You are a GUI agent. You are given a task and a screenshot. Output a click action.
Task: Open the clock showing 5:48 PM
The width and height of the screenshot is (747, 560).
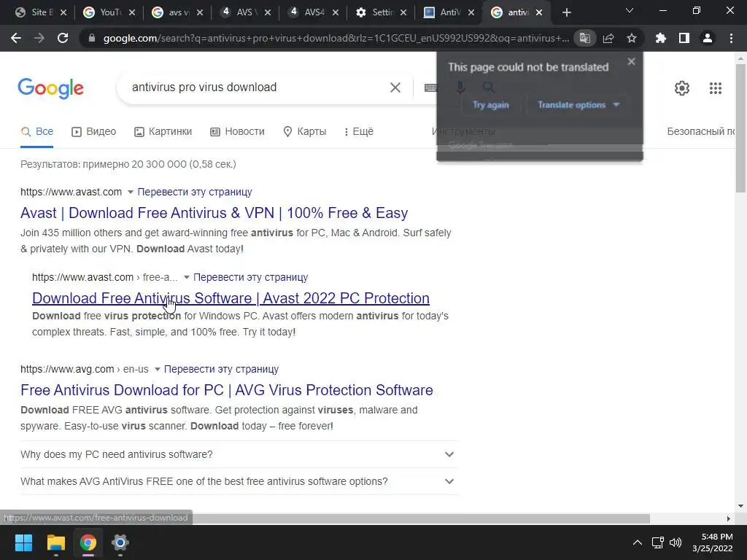tap(713, 542)
